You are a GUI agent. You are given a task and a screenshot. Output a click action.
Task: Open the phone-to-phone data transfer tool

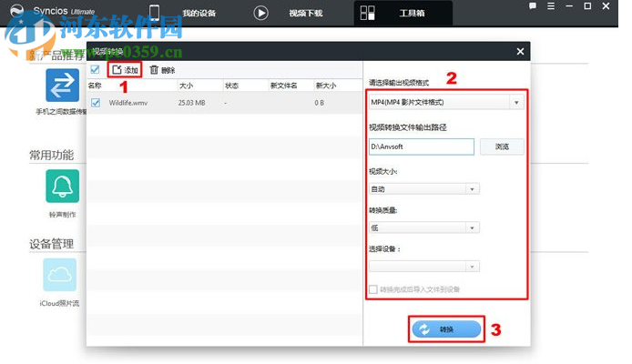[62, 85]
